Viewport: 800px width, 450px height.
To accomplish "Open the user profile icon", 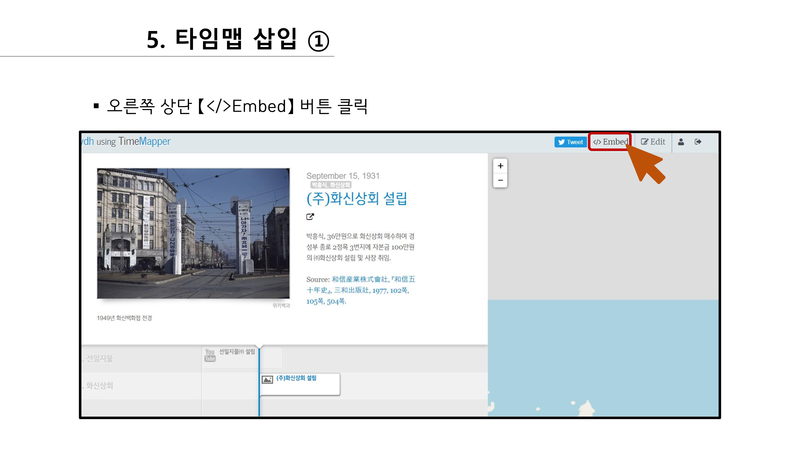I will coord(681,142).
